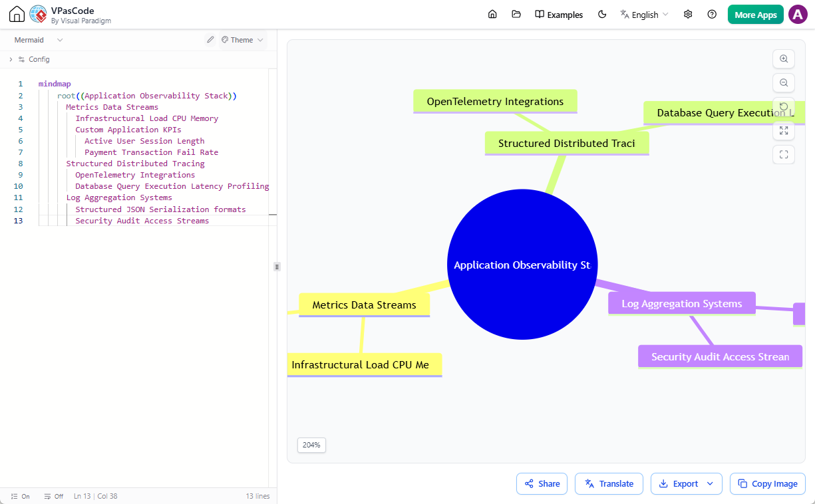Select the Log Aggregation Systems node
The height and width of the screenshot is (504, 815).
[682, 304]
